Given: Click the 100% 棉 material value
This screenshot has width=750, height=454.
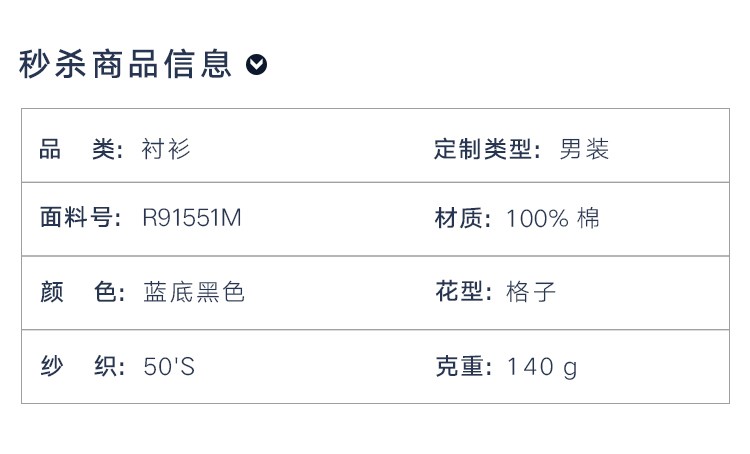Looking at the screenshot, I should tap(552, 218).
